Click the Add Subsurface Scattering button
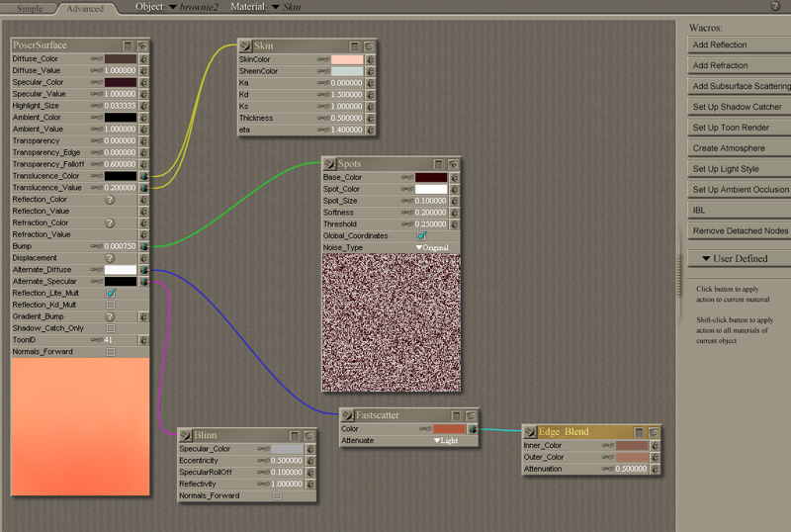This screenshot has width=791, height=532. pos(740,86)
